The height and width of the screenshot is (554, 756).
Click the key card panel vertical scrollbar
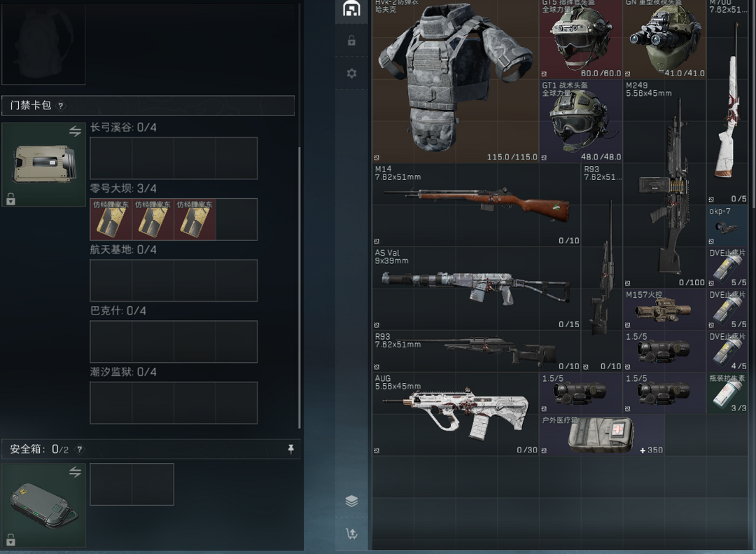point(300,288)
